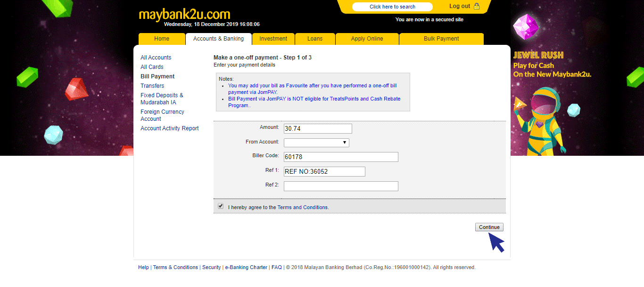This screenshot has width=644, height=287.
Task: Open the FAQ link in the footer
Action: (x=276, y=267)
